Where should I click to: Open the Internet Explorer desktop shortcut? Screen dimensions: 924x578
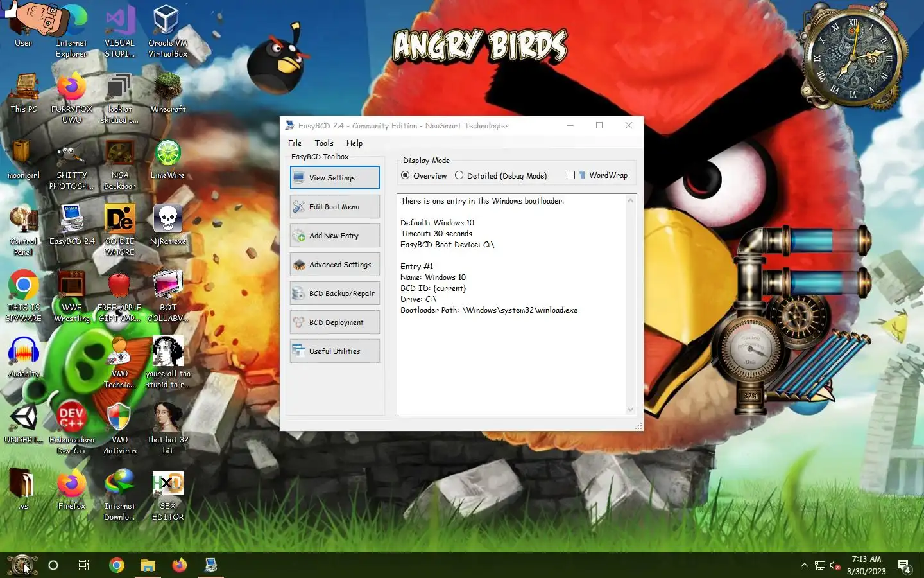click(71, 31)
